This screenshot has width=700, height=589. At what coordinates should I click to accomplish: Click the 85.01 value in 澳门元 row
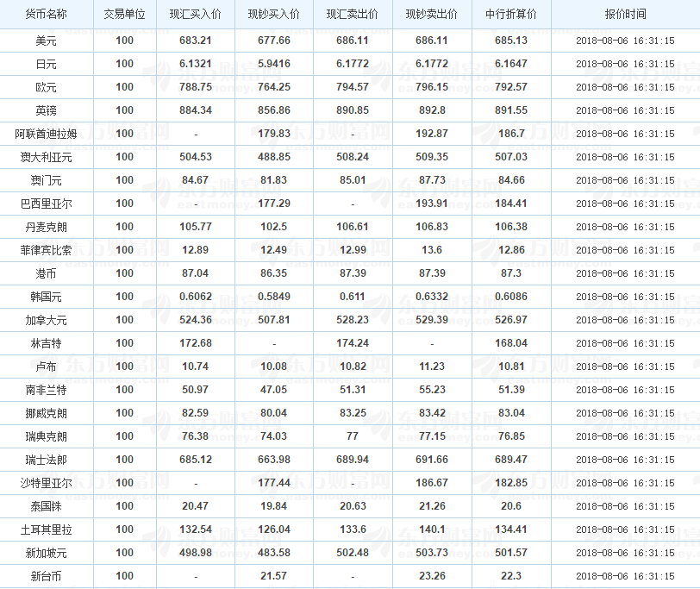click(353, 180)
